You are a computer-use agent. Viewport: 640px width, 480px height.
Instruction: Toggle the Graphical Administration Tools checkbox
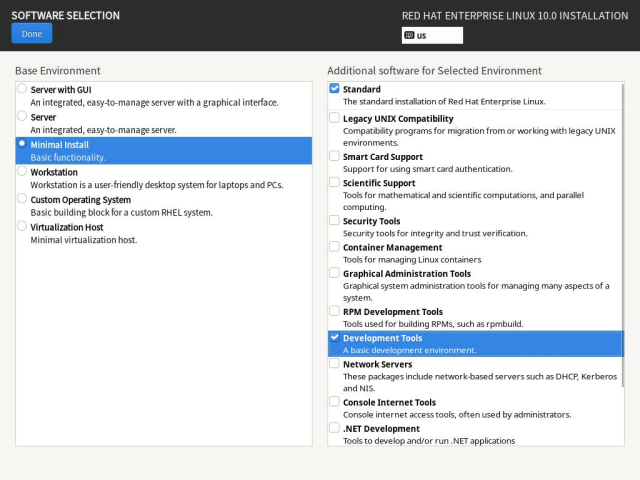(334, 273)
